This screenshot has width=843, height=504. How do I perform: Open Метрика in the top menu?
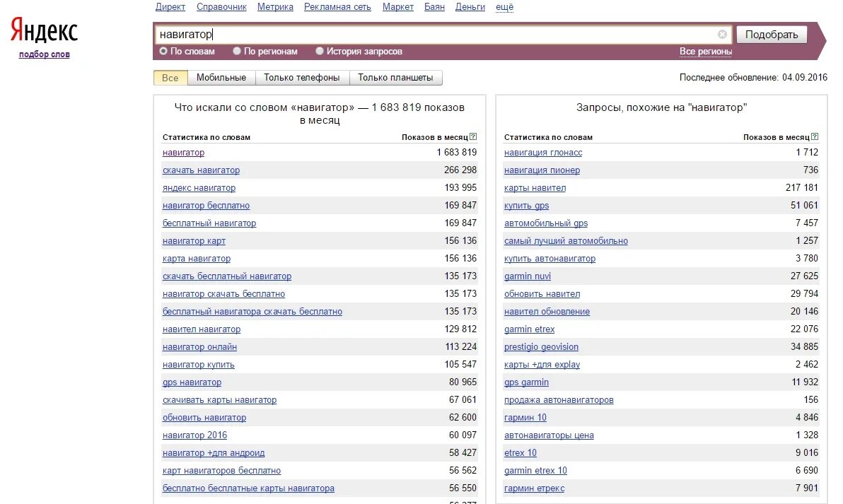275,7
